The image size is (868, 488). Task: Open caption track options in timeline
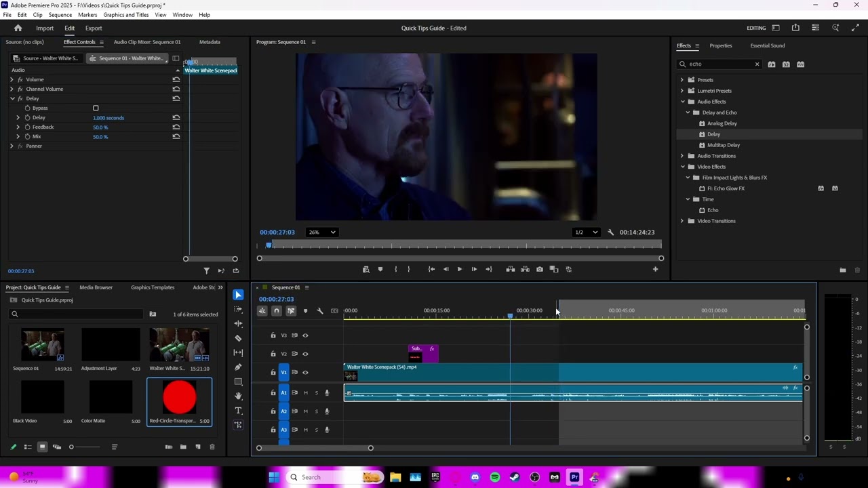pos(334,310)
